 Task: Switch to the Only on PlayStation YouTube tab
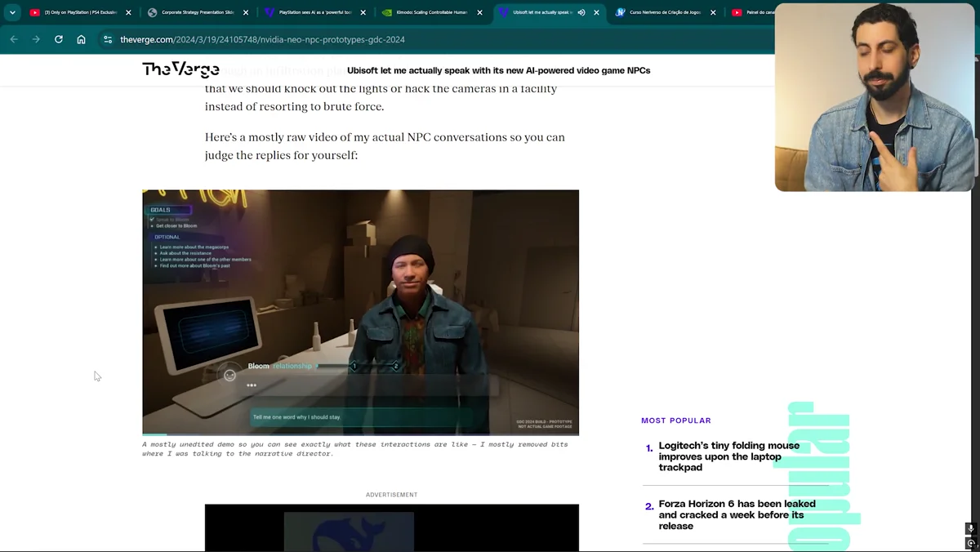[80, 12]
